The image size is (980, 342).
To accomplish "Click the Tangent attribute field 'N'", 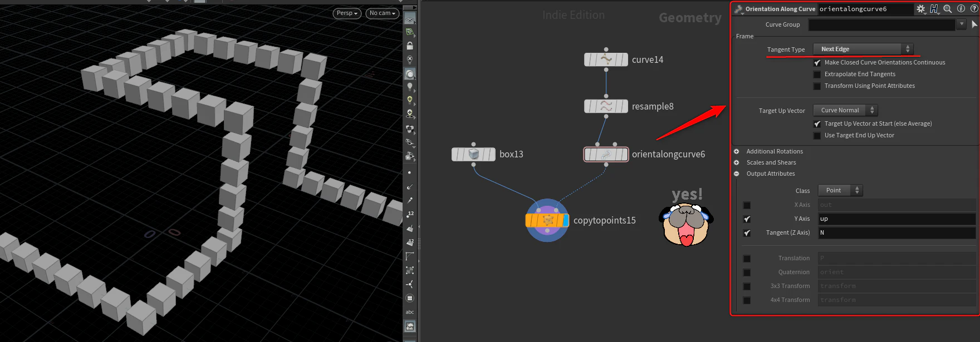I will point(896,233).
